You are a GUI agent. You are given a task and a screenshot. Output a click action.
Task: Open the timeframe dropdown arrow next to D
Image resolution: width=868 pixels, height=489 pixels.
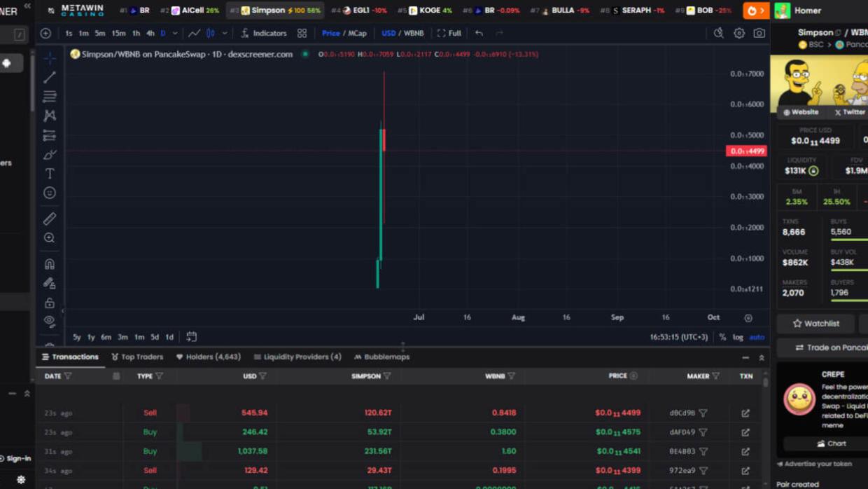pos(175,33)
